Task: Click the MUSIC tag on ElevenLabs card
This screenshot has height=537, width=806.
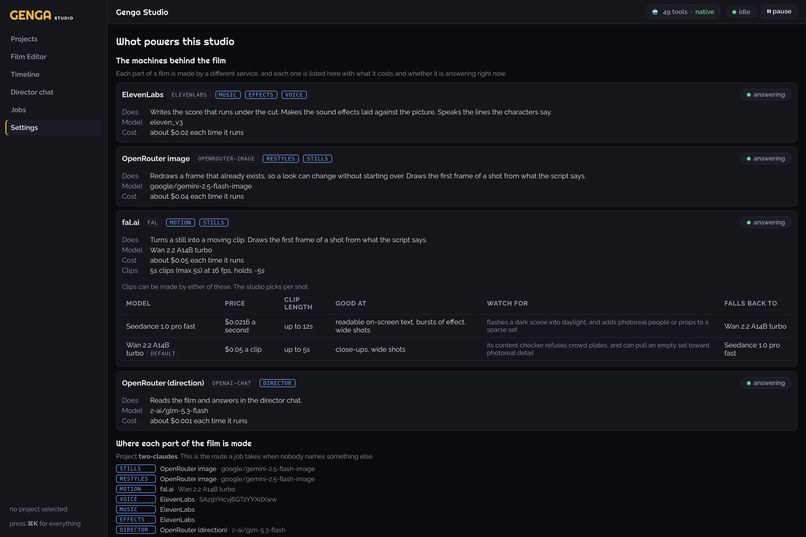Action: click(228, 95)
